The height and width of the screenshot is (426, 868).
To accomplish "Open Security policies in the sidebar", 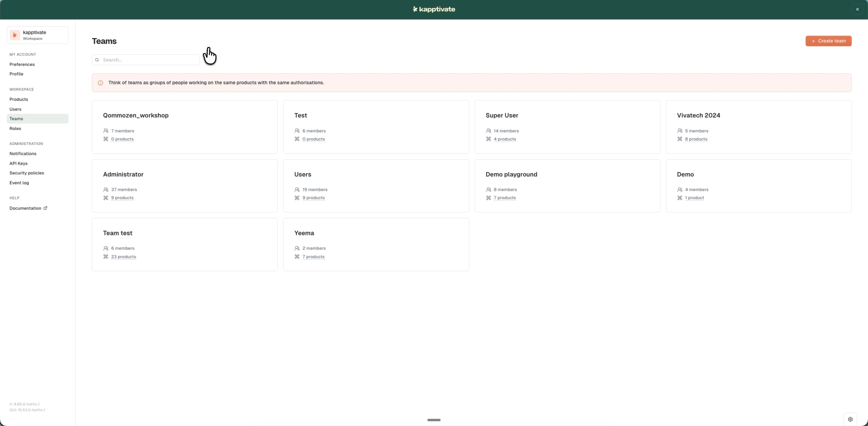I will pyautogui.click(x=27, y=173).
